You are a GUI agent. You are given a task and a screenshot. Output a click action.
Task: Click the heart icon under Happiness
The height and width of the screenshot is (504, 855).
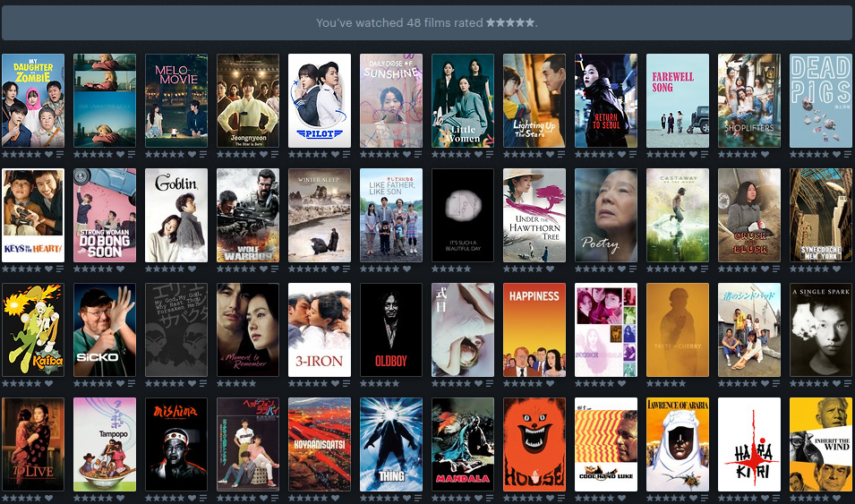(551, 383)
